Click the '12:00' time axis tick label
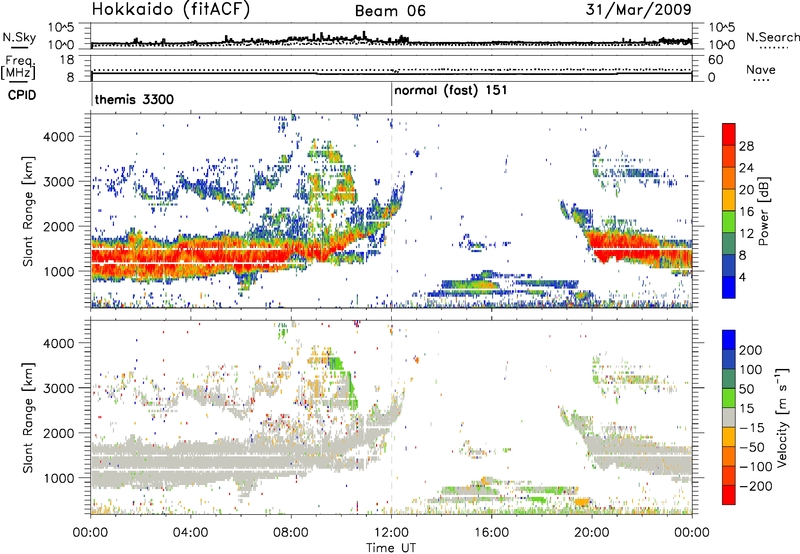The image size is (800, 554). point(391,533)
